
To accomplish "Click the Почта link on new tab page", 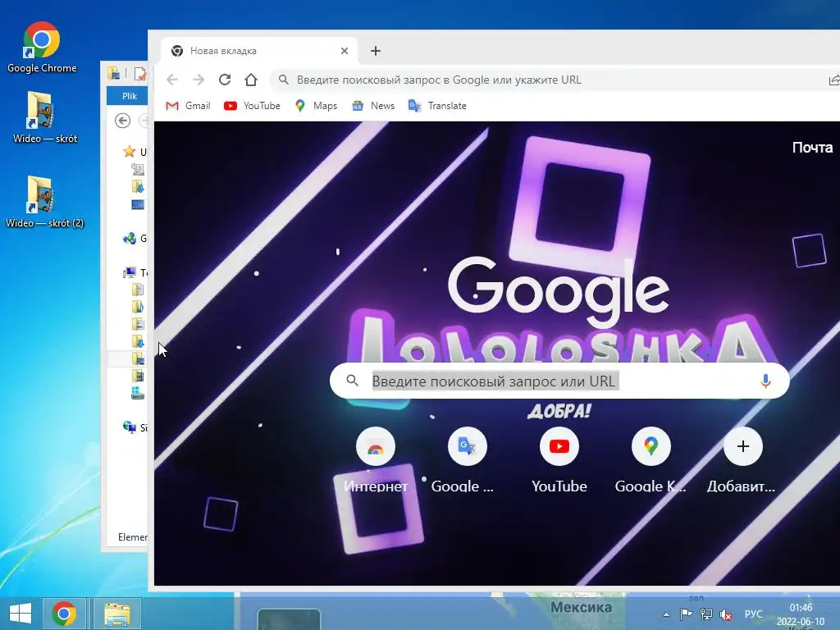I will coord(812,148).
